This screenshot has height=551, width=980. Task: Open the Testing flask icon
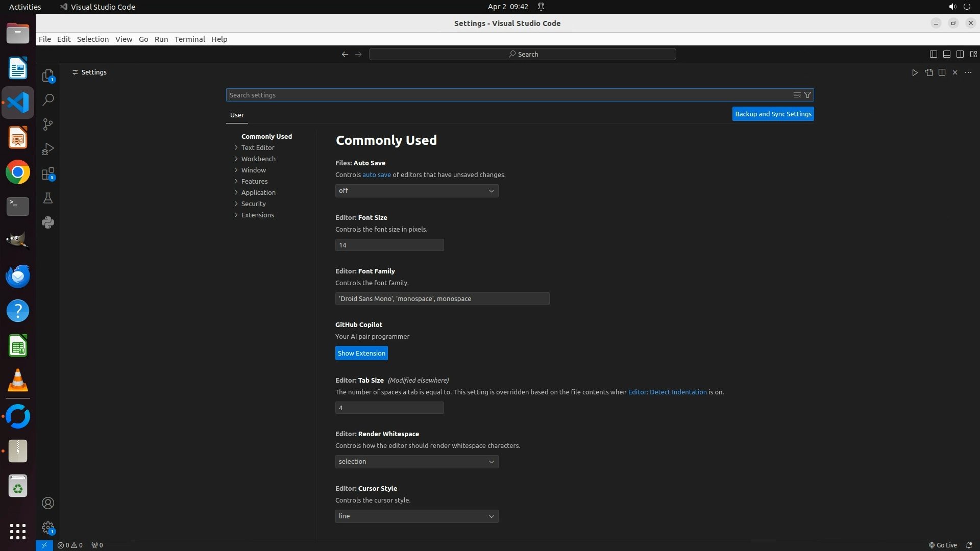click(x=48, y=198)
